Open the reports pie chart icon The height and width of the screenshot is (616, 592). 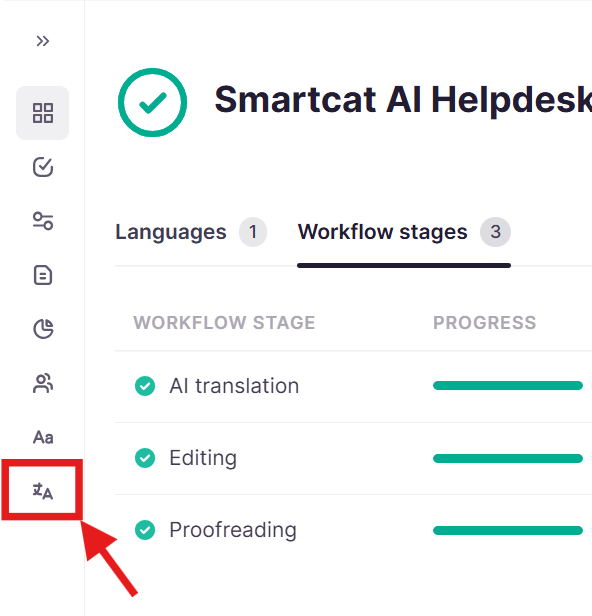pyautogui.click(x=42, y=329)
